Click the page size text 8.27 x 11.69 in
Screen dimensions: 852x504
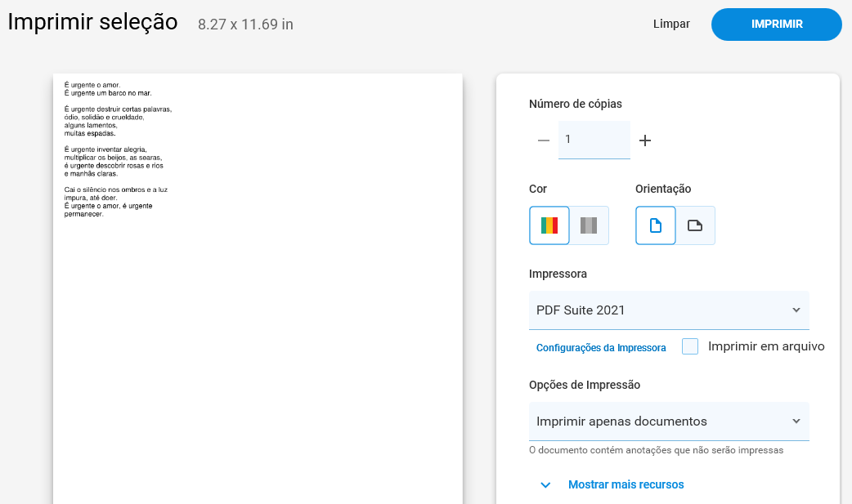[245, 25]
